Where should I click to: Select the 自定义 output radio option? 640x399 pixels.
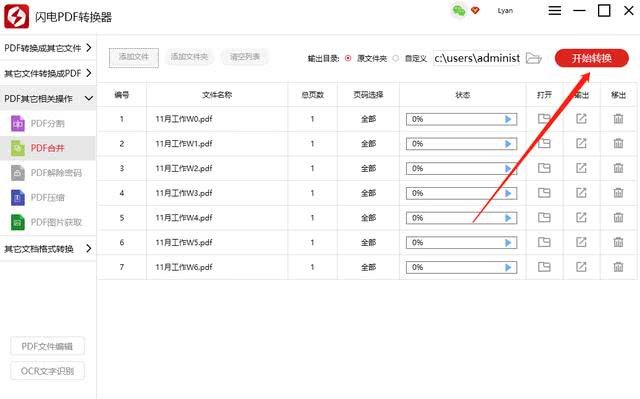click(x=395, y=58)
